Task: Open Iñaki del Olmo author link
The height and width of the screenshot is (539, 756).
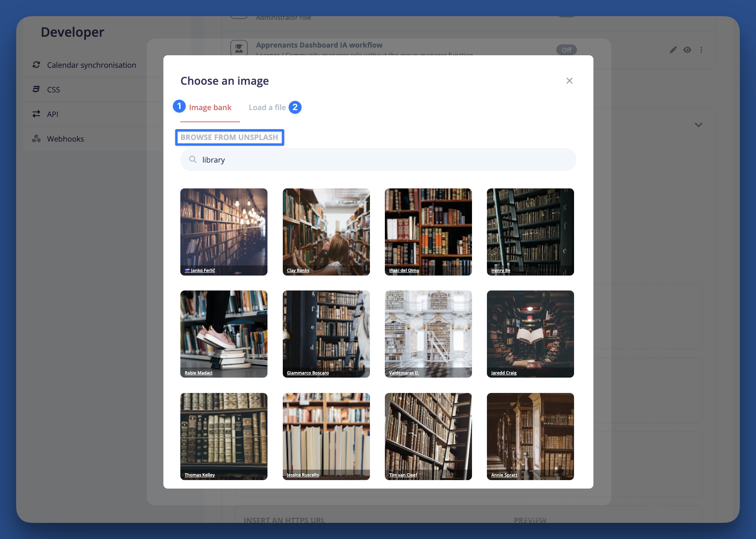Action: coord(404,270)
